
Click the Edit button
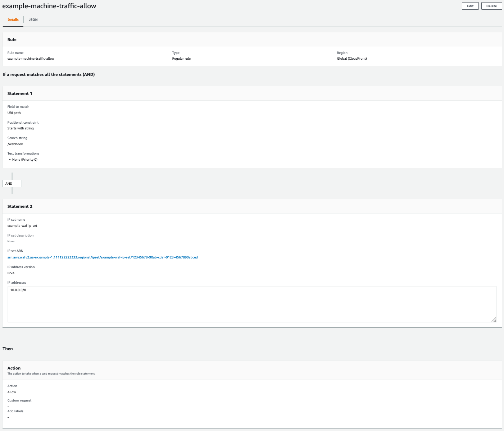pyautogui.click(x=470, y=6)
